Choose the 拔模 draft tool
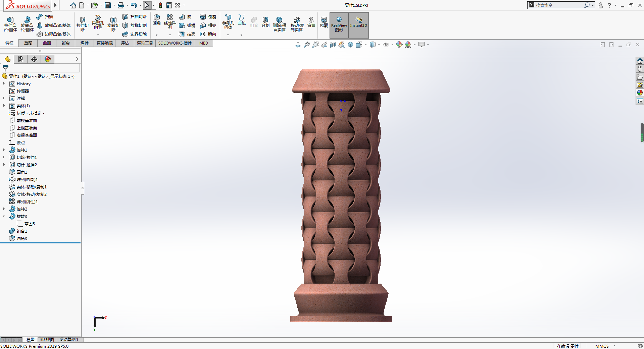 [x=187, y=25]
